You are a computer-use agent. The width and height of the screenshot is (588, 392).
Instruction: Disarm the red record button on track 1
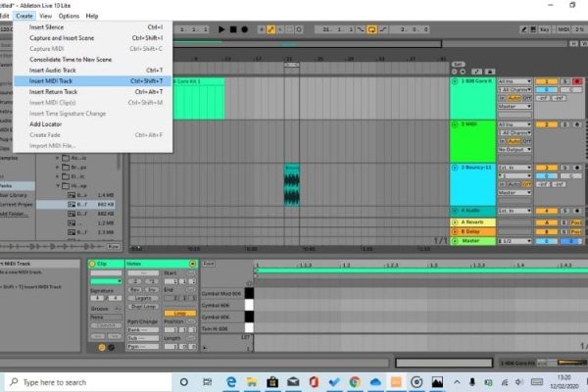point(577,81)
